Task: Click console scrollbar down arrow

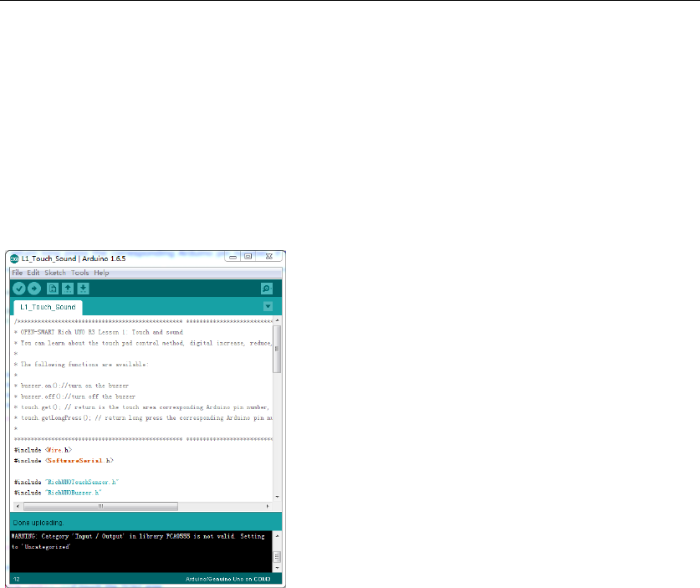Action: tap(277, 569)
